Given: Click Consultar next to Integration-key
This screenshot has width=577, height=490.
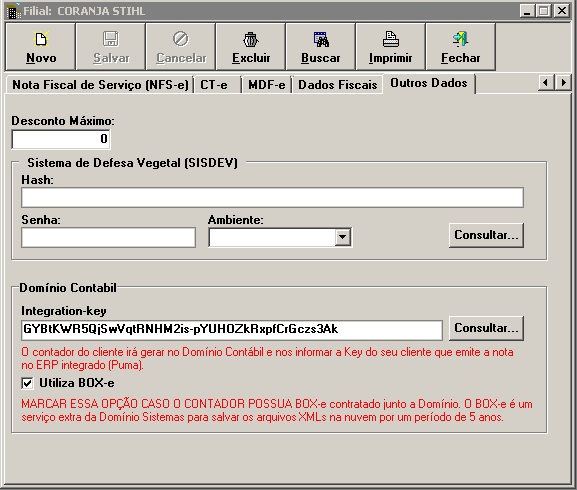Looking at the screenshot, I should coord(486,328).
